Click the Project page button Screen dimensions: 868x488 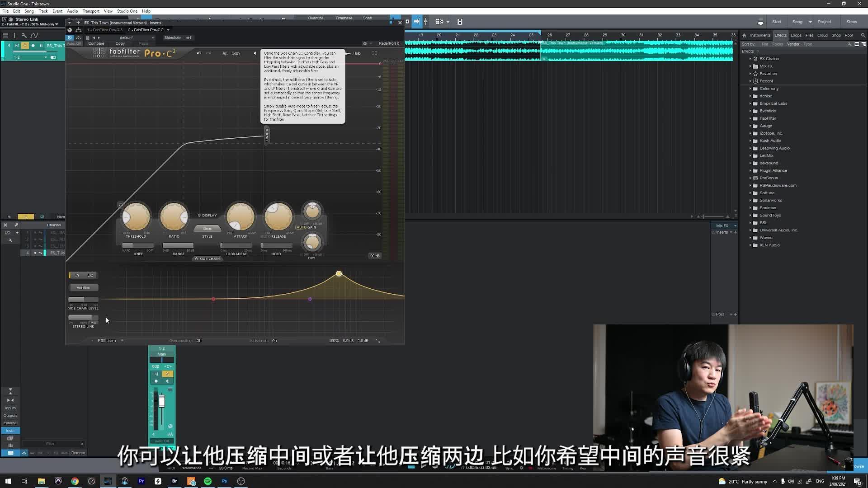tap(824, 22)
